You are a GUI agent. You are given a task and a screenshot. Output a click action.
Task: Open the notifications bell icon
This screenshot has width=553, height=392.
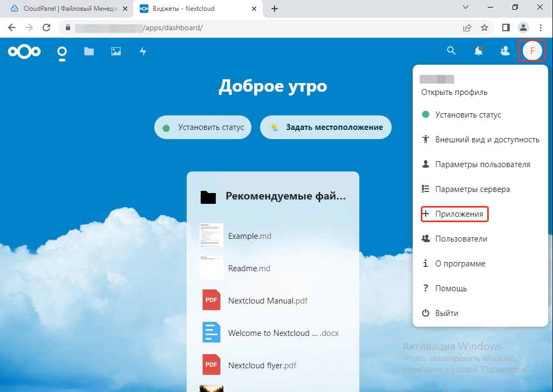(478, 51)
